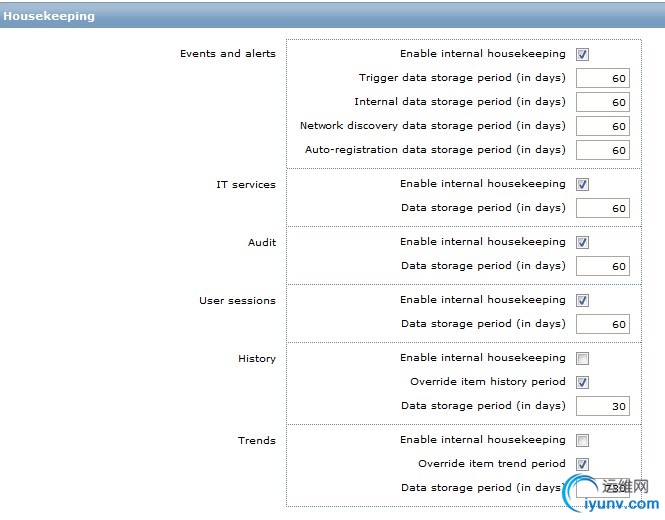Image resolution: width=665 pixels, height=520 pixels.
Task: Toggle Events and alerts internal housekeeping checkbox
Action: (583, 55)
